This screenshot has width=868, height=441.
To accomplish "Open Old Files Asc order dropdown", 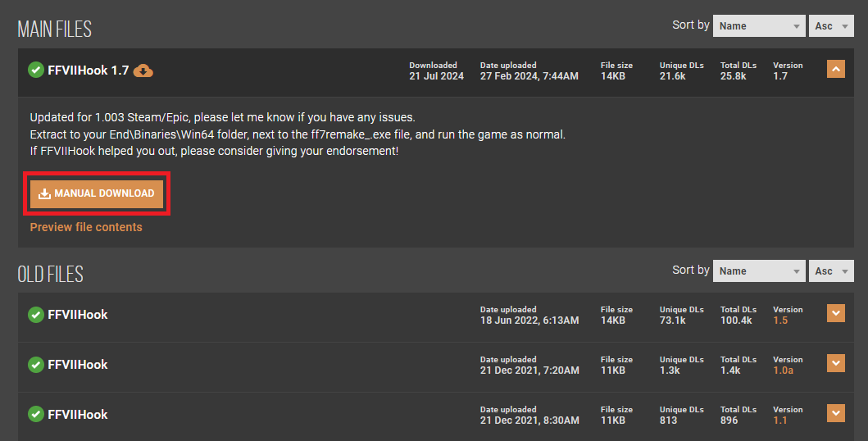I will click(831, 271).
